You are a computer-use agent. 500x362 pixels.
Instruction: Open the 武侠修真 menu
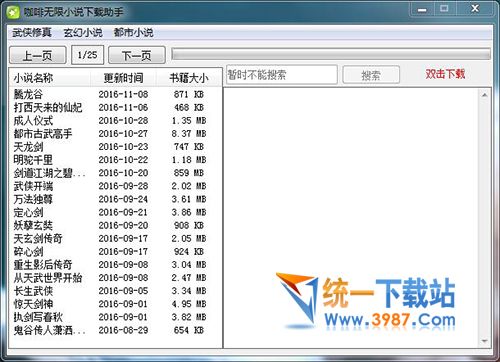point(32,32)
